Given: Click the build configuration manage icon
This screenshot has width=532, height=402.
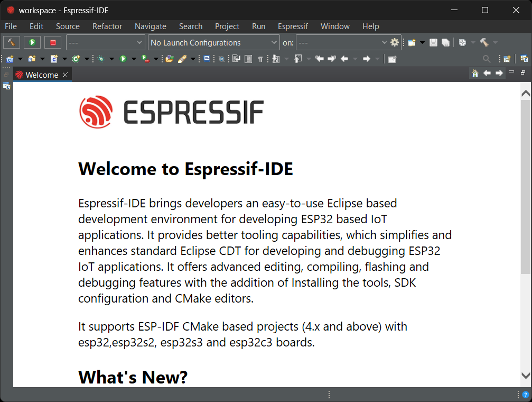Looking at the screenshot, I should click(462, 42).
